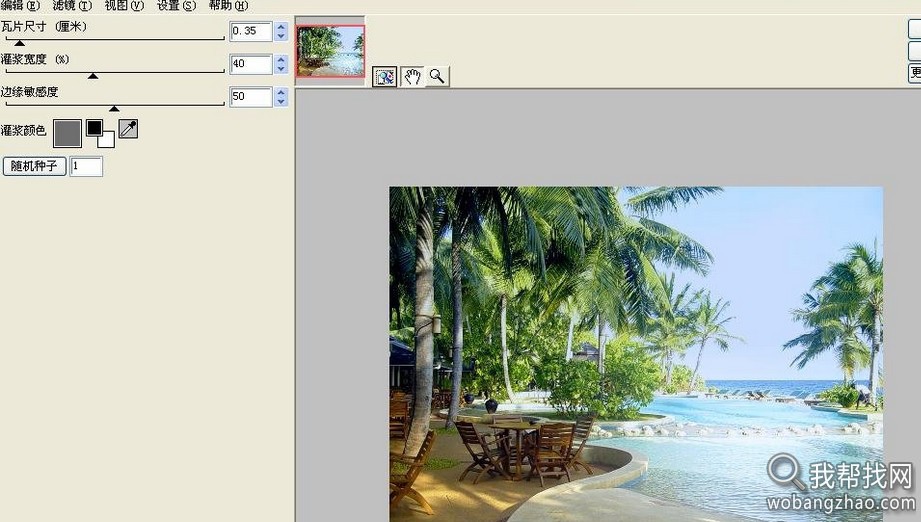921x522 pixels.
Task: Click the 瓦片尺寸 slider handle
Action: click(x=20, y=43)
